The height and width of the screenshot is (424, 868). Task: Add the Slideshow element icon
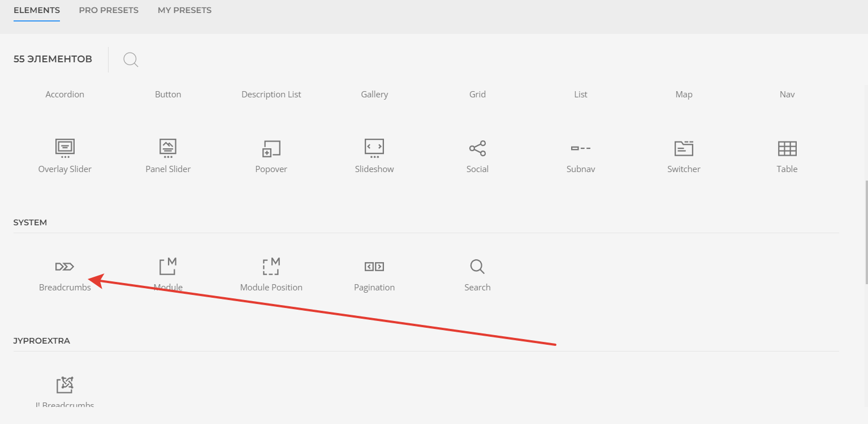pyautogui.click(x=374, y=148)
